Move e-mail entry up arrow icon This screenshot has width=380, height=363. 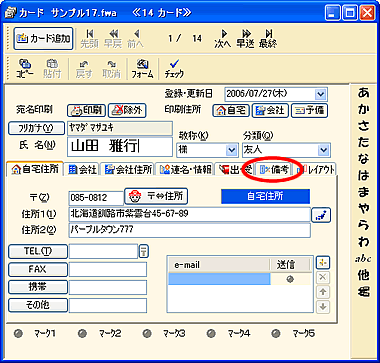[x=322, y=292]
